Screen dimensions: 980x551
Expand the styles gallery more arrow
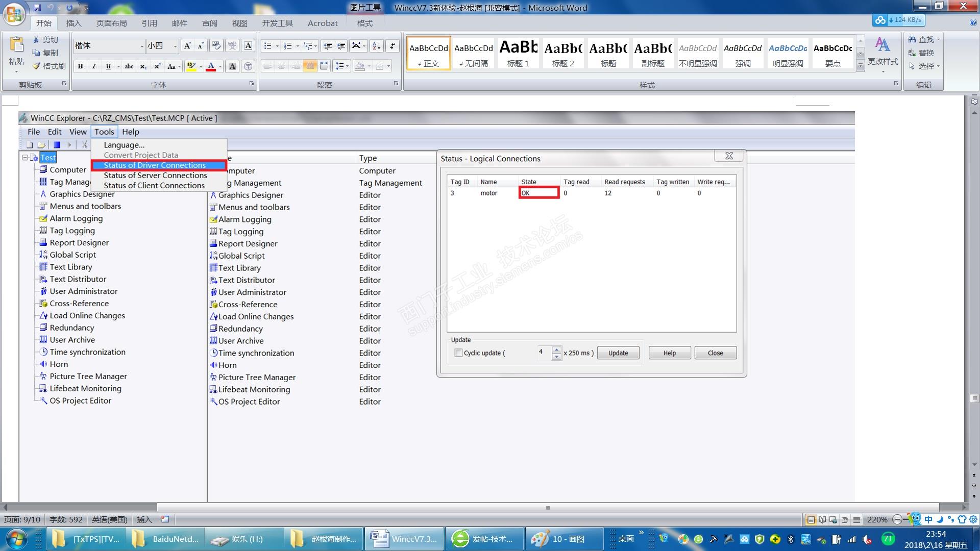(x=861, y=65)
